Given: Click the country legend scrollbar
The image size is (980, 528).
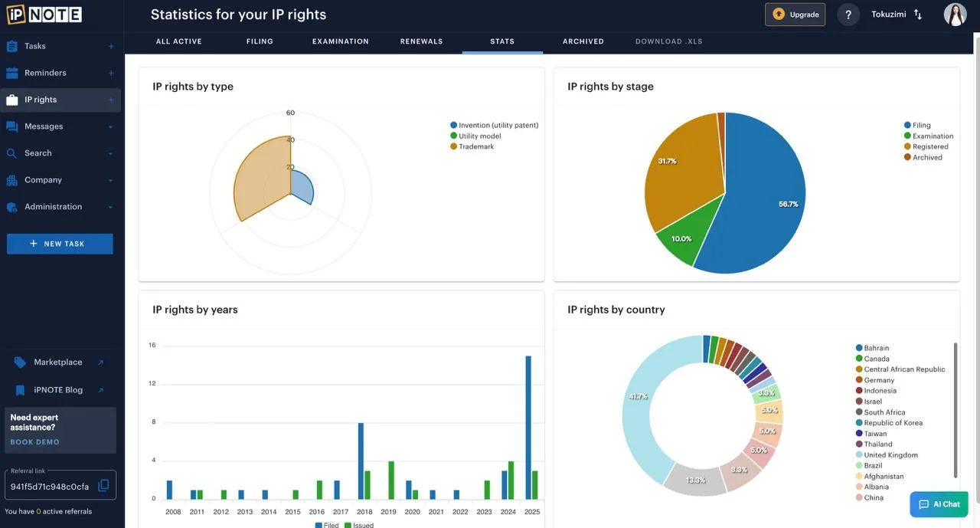Looking at the screenshot, I should [955, 410].
